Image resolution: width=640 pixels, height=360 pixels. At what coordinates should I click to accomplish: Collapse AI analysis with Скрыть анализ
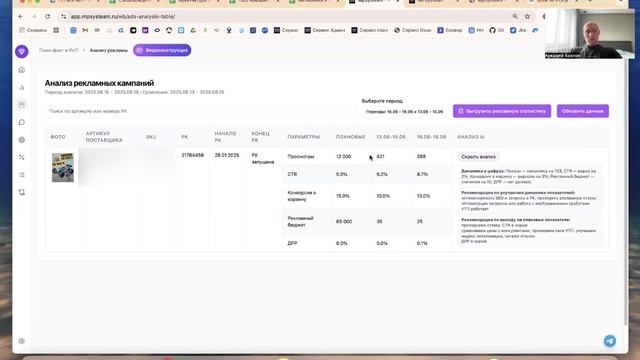[478, 157]
